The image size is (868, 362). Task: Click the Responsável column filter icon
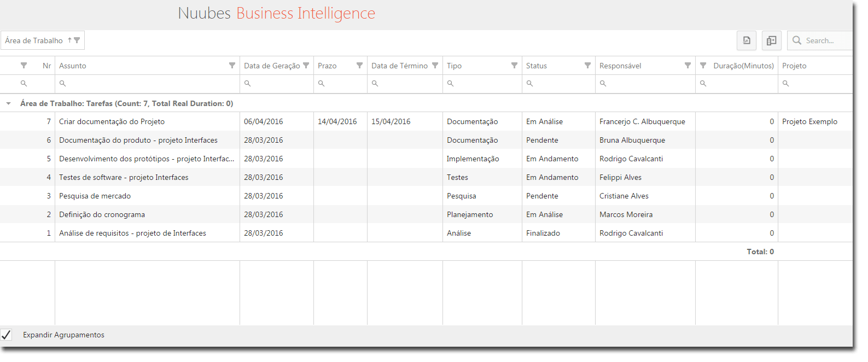coord(688,66)
